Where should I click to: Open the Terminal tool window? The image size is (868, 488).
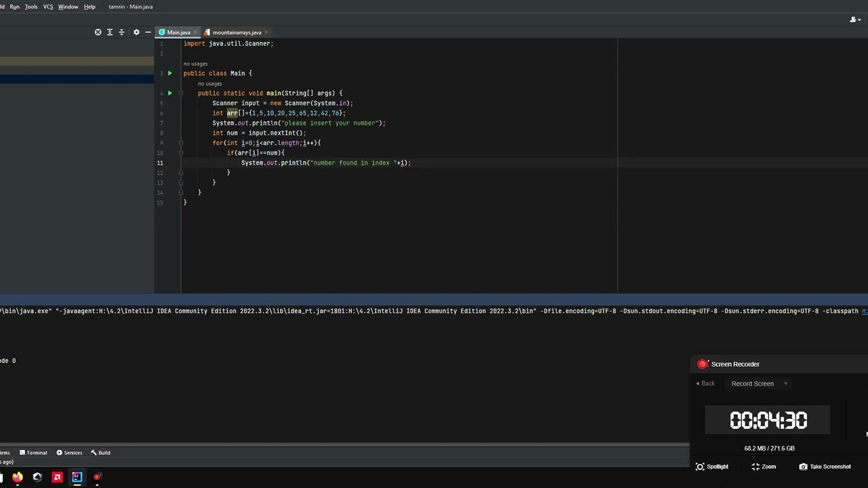33,453
